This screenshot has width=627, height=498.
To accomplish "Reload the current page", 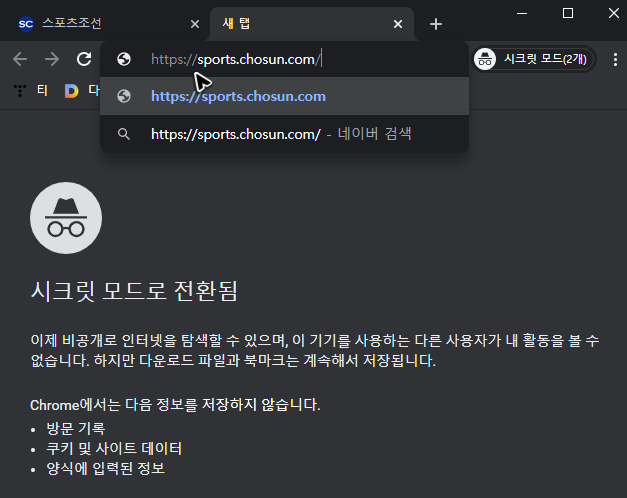I will (84, 59).
